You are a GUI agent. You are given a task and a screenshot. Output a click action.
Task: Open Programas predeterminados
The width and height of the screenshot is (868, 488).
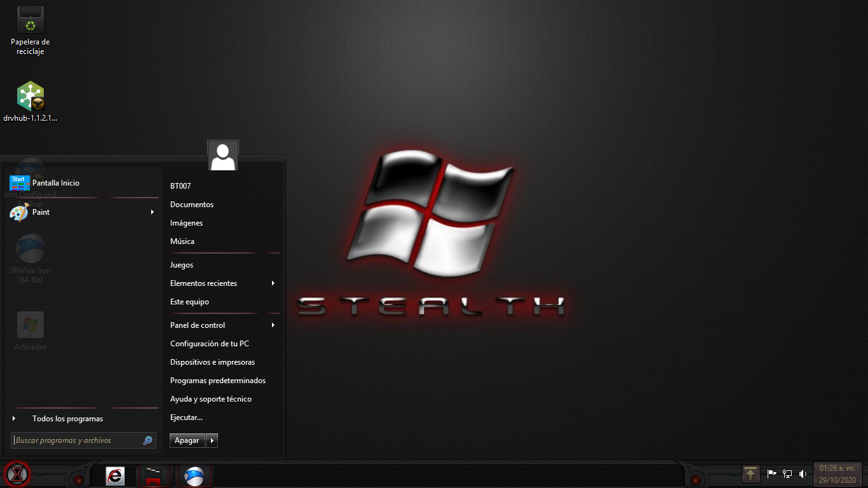[x=218, y=381]
